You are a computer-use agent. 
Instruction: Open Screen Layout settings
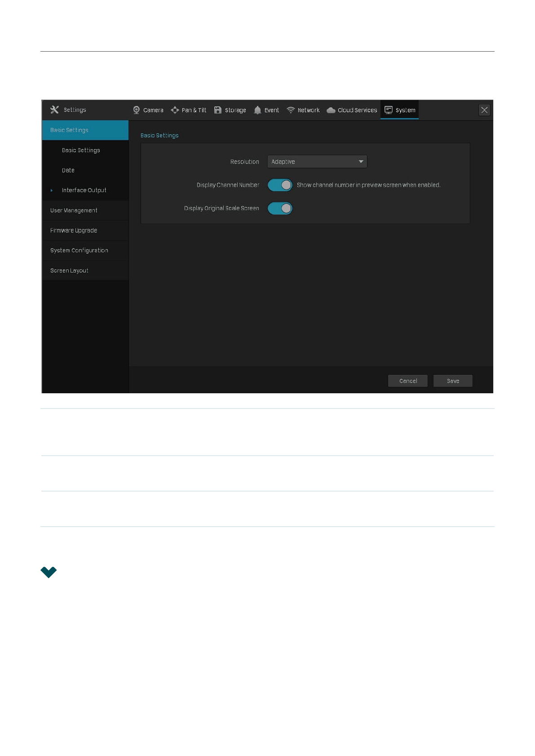(x=69, y=271)
